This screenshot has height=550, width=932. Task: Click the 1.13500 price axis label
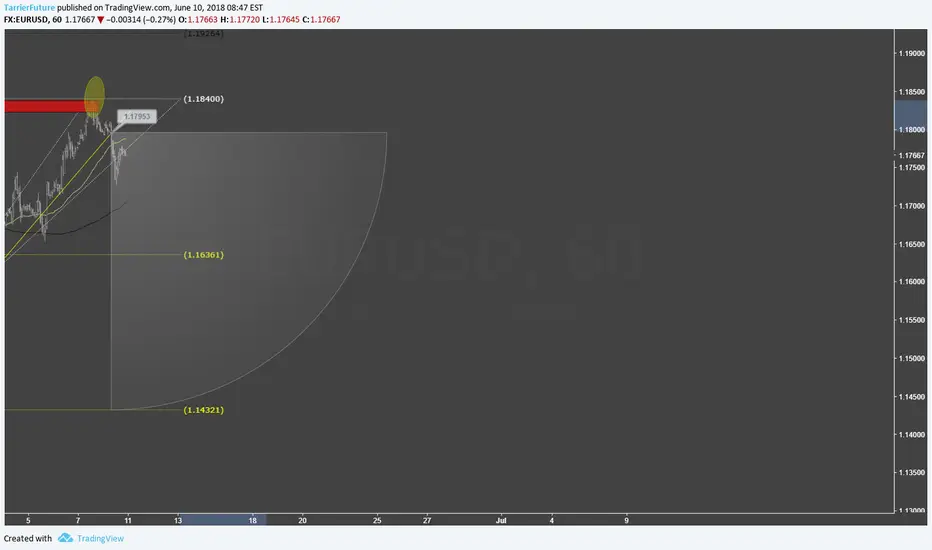click(912, 473)
